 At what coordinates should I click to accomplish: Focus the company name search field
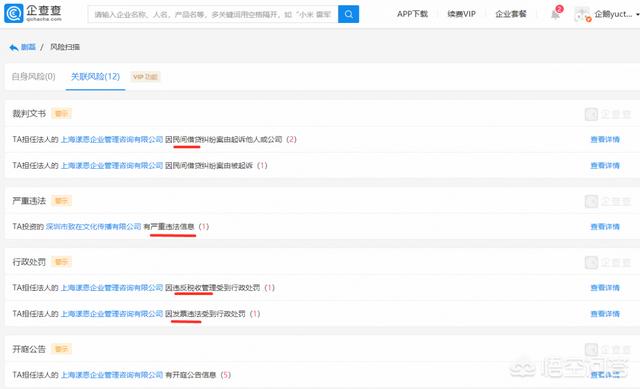pyautogui.click(x=213, y=14)
